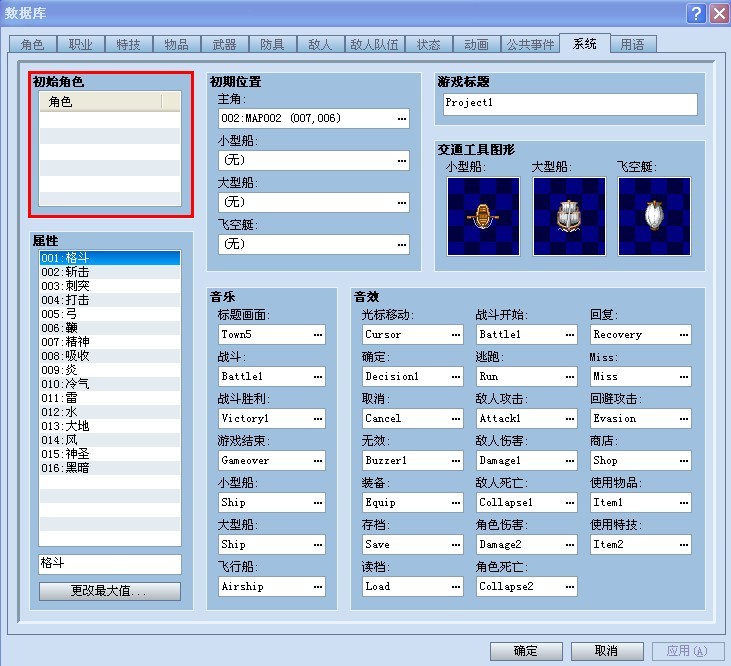Open browse button for 大型船 start position
This screenshot has width=731, height=666.
click(401, 203)
